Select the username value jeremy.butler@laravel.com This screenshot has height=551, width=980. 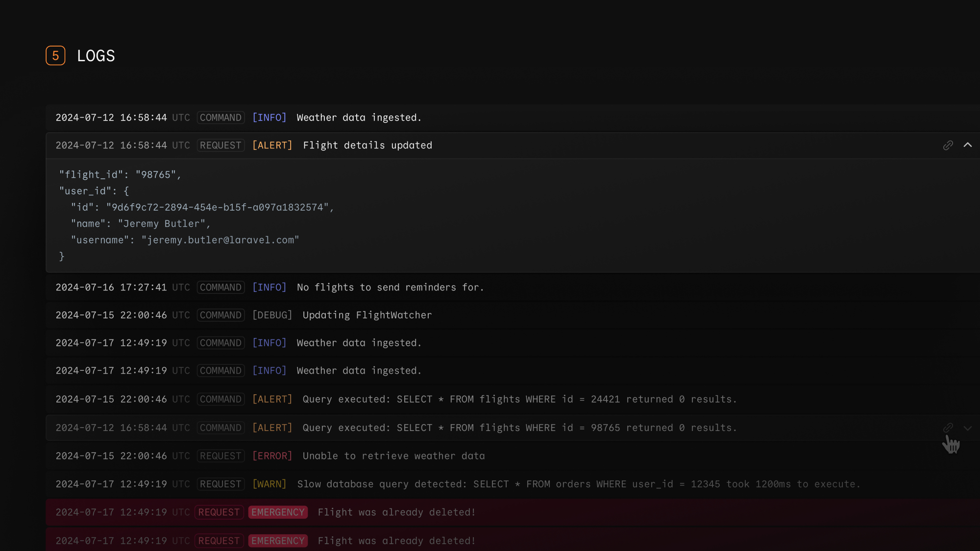[220, 240]
